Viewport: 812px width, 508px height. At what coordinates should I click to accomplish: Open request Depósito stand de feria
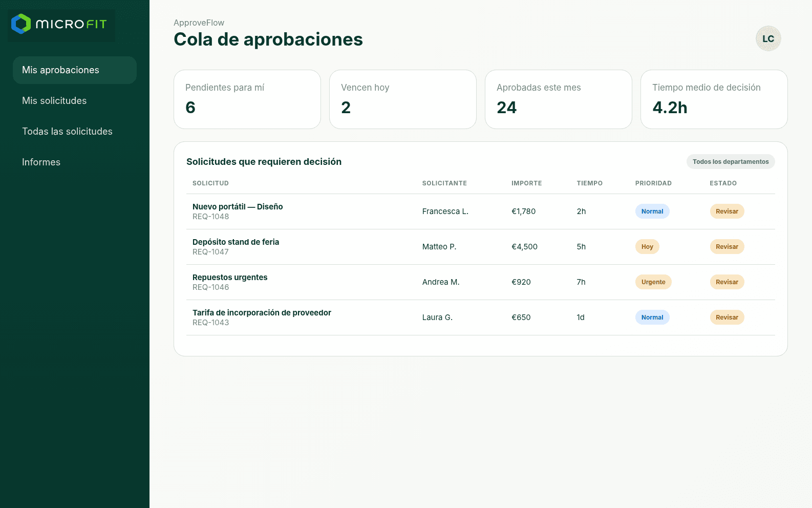point(236,242)
